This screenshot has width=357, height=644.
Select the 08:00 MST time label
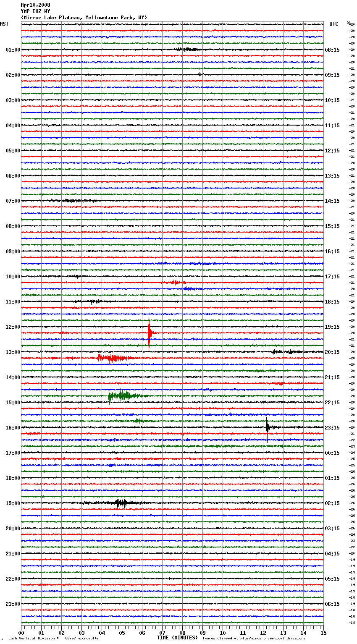coord(13,226)
